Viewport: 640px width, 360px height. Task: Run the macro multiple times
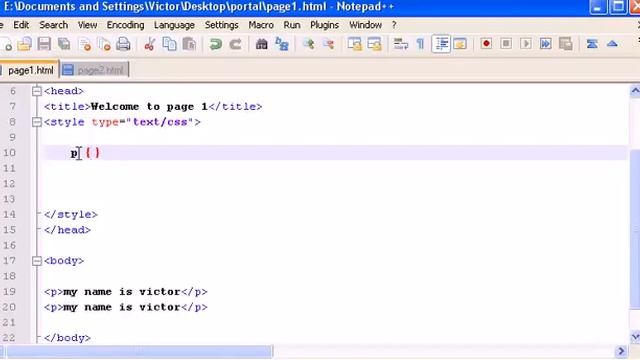point(546,44)
